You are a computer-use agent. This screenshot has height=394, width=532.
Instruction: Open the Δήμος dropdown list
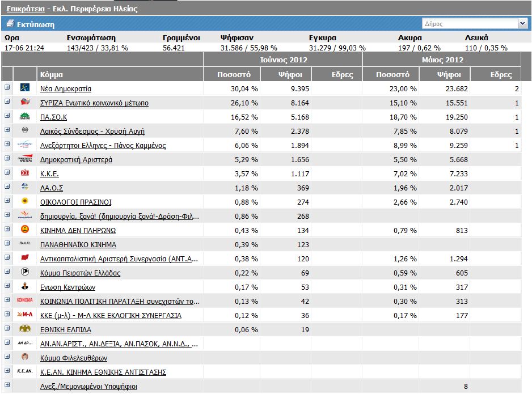(x=522, y=24)
